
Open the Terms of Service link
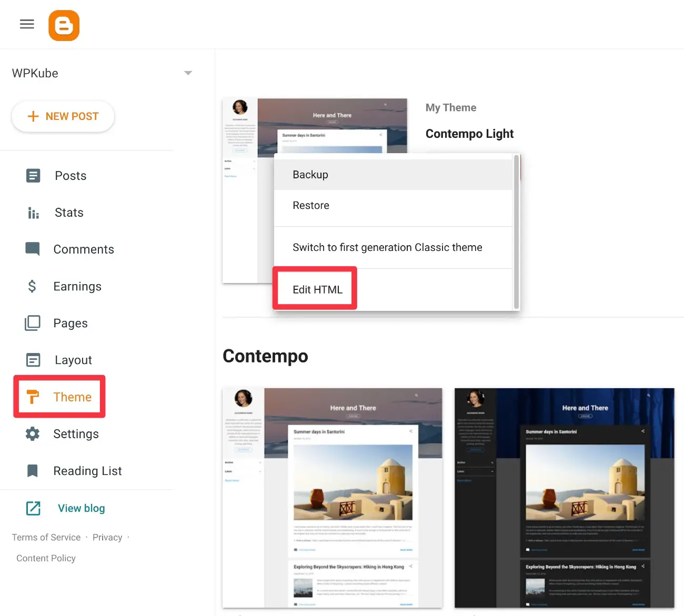pyautogui.click(x=46, y=537)
